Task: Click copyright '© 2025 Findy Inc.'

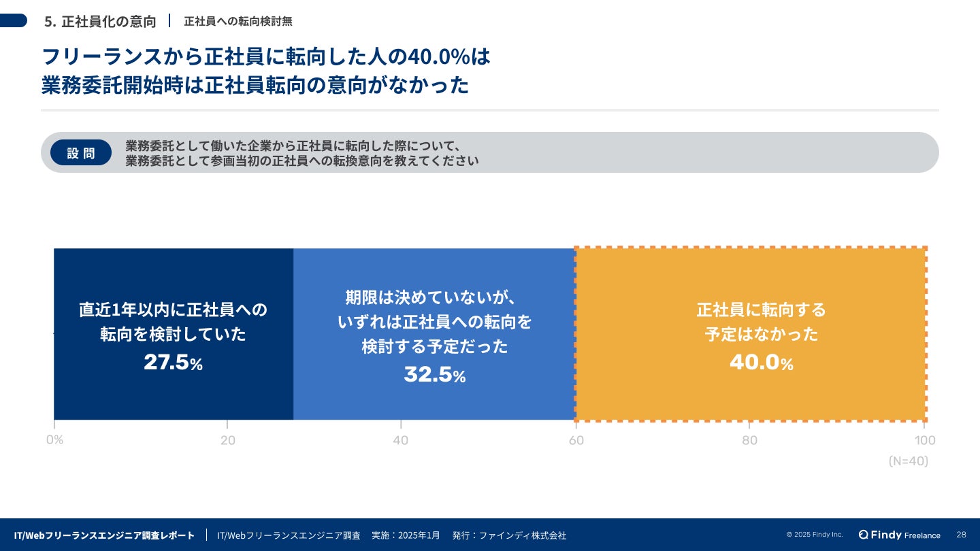Action: point(815,535)
